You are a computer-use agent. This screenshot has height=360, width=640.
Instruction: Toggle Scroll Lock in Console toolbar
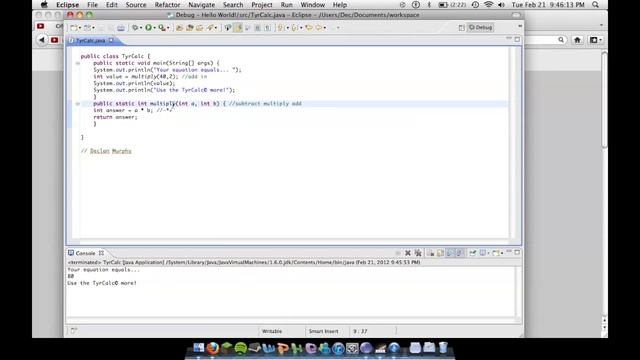tap(440, 253)
